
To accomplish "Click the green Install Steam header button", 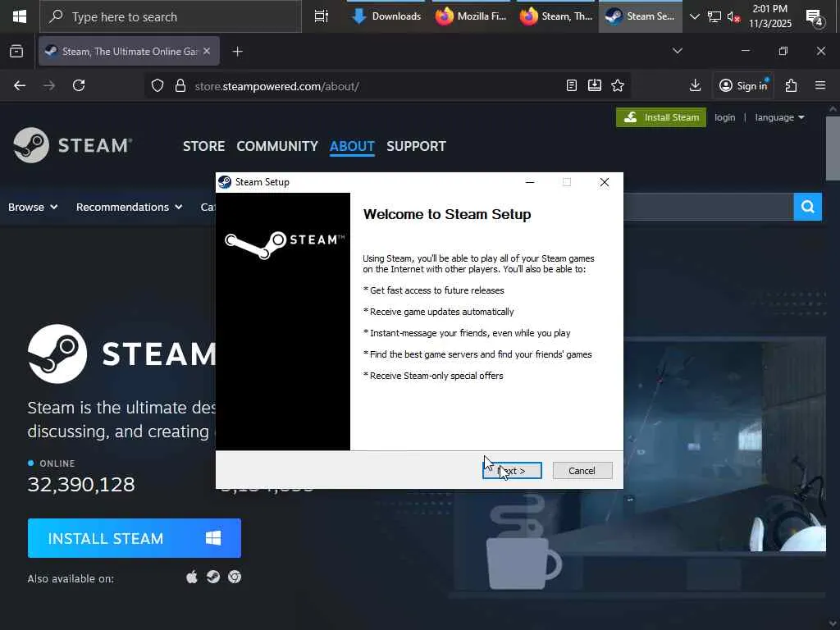I will click(660, 117).
